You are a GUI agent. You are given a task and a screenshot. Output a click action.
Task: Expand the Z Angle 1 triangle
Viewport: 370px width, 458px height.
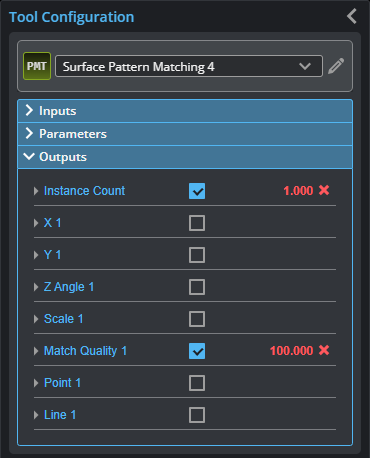[x=36, y=287]
